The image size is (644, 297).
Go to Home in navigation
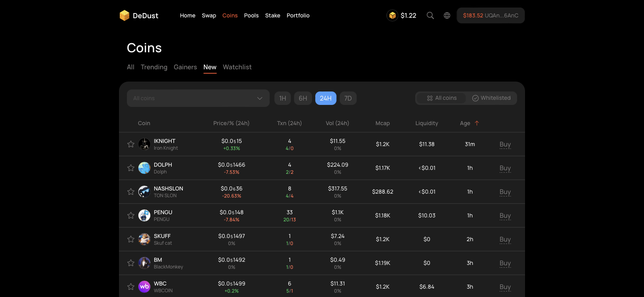coord(188,15)
